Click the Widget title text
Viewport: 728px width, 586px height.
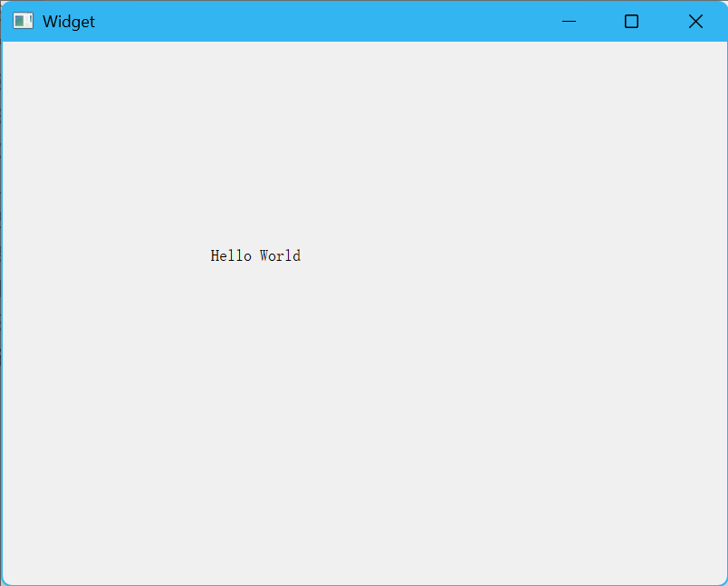(x=69, y=22)
